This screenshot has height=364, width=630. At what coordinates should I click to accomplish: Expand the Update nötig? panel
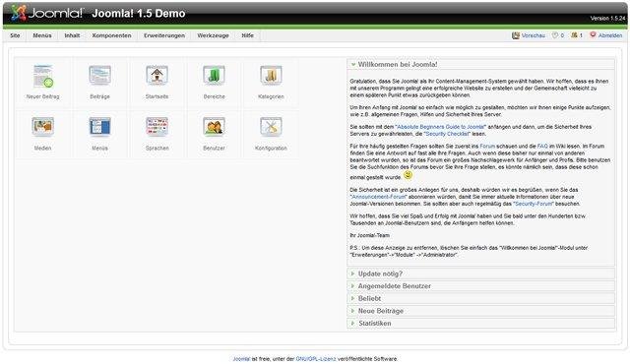480,273
